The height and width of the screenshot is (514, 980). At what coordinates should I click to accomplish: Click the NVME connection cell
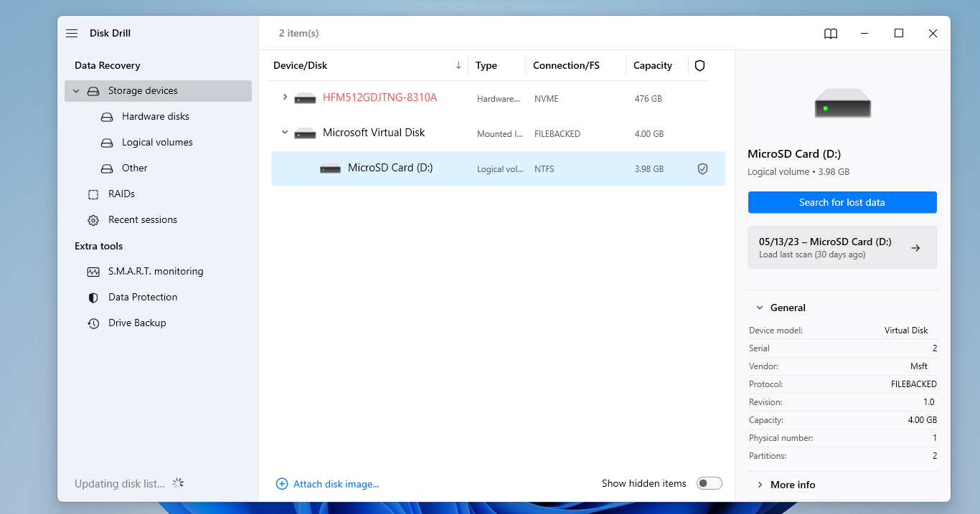point(547,99)
